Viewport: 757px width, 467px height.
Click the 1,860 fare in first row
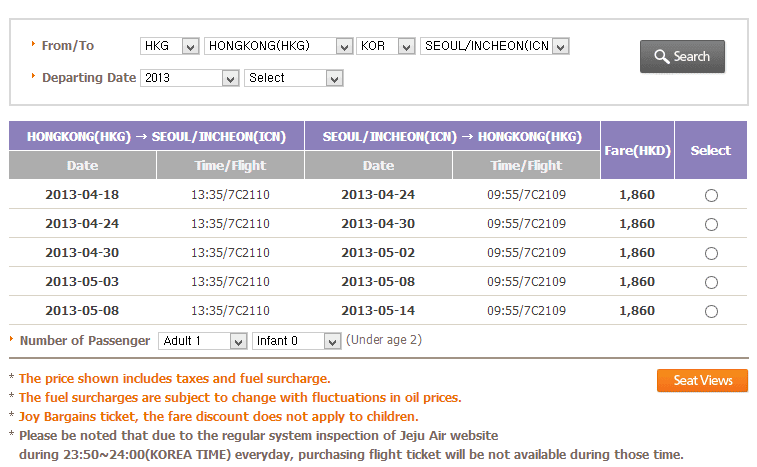tap(637, 195)
